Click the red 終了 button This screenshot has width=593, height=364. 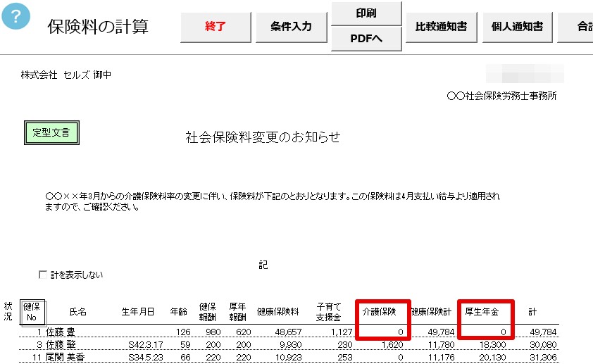tap(216, 27)
